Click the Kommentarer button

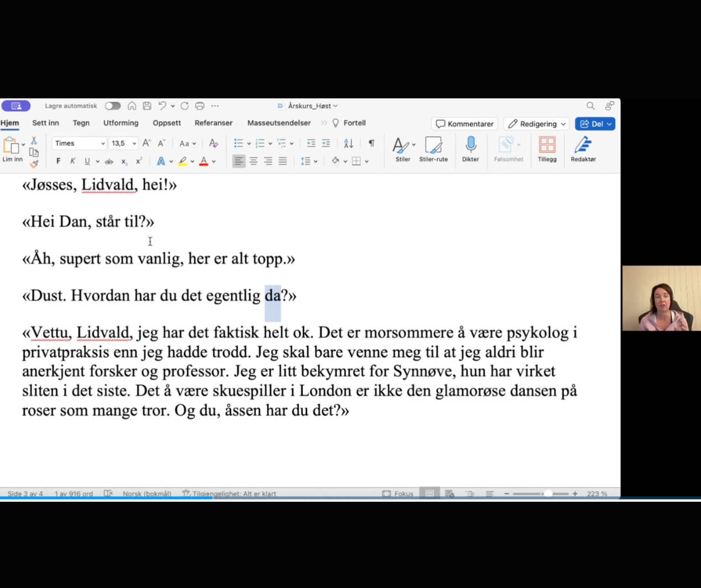465,124
